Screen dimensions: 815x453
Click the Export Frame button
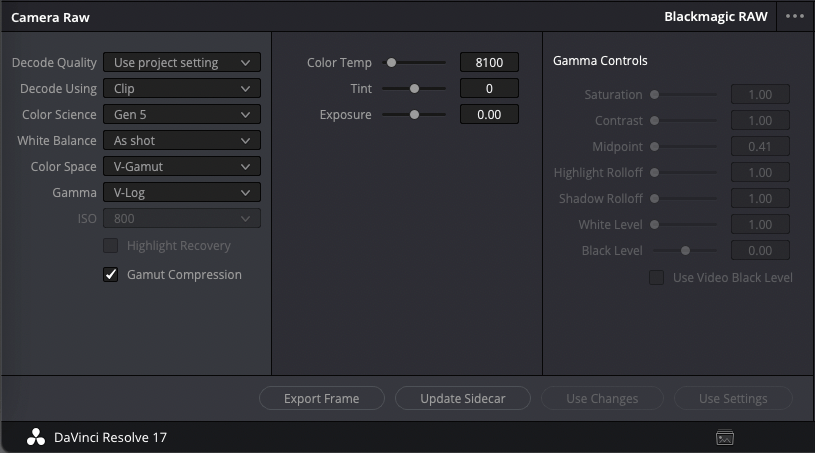pos(322,398)
